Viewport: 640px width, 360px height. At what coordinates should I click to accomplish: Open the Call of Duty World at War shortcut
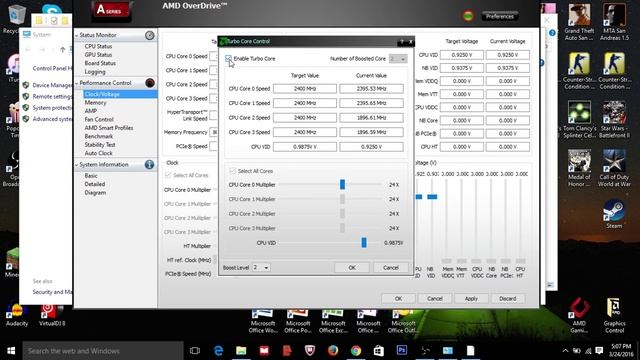tap(614, 169)
